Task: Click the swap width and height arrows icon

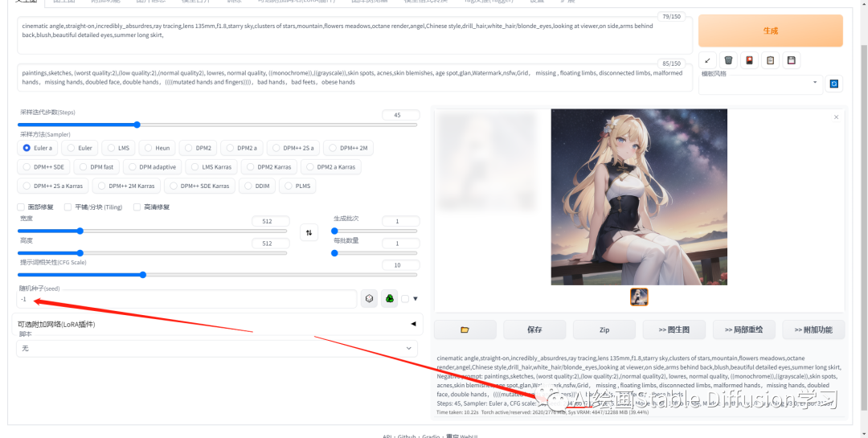Action: coord(309,232)
